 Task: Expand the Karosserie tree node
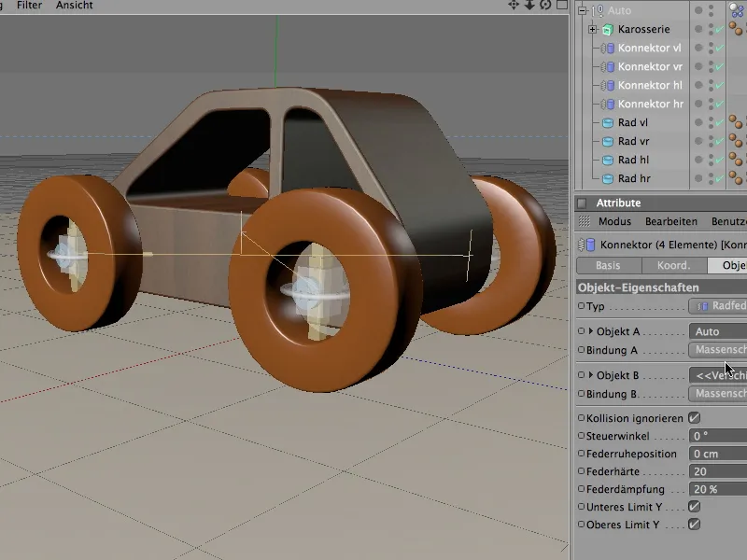(x=592, y=30)
